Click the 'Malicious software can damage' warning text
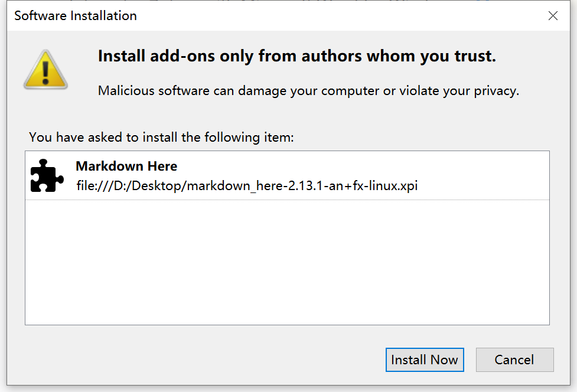 tap(308, 91)
